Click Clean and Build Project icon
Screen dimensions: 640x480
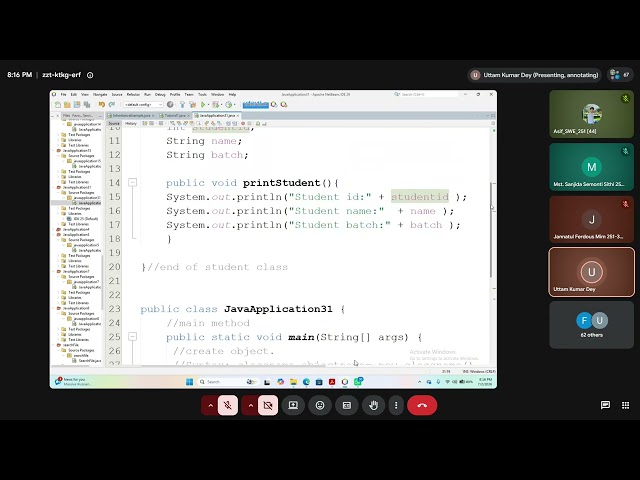pyautogui.click(x=192, y=105)
